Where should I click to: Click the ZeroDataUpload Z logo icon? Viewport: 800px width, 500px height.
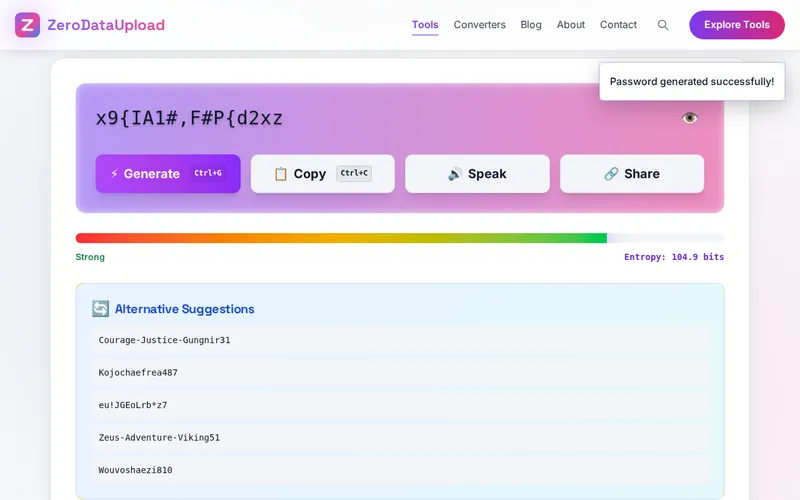tap(27, 25)
